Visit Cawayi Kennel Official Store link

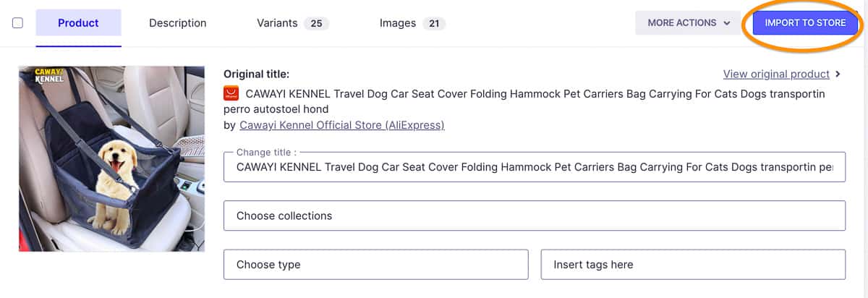(341, 125)
